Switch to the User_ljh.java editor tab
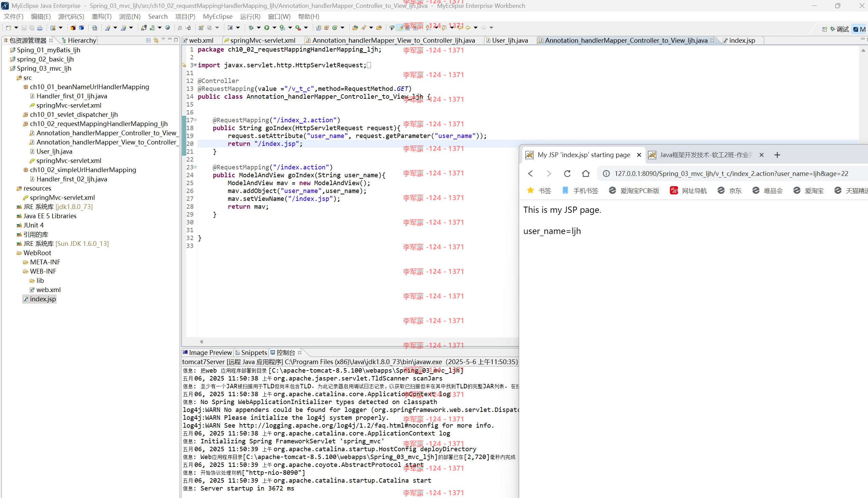The height and width of the screenshot is (498, 868). 510,40
